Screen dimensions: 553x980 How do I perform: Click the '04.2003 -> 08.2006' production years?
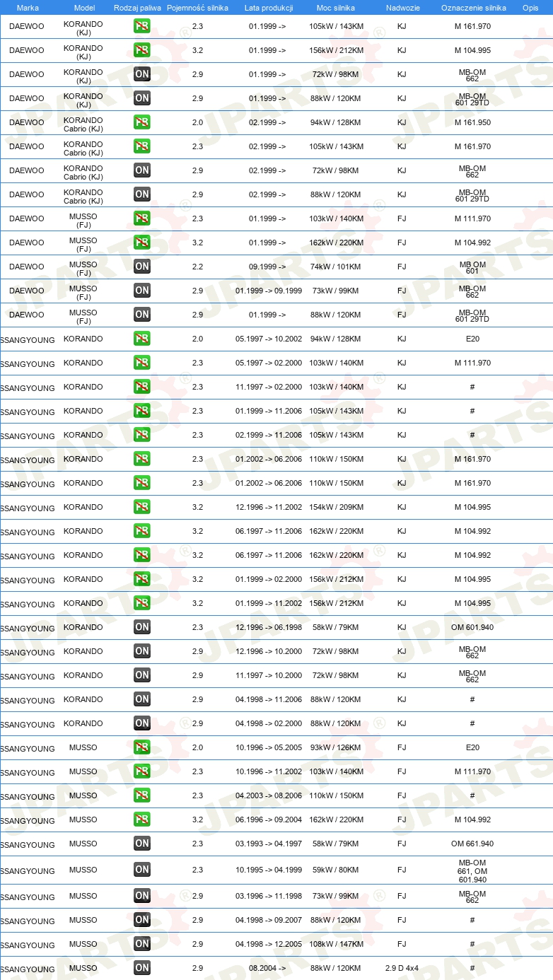point(269,795)
